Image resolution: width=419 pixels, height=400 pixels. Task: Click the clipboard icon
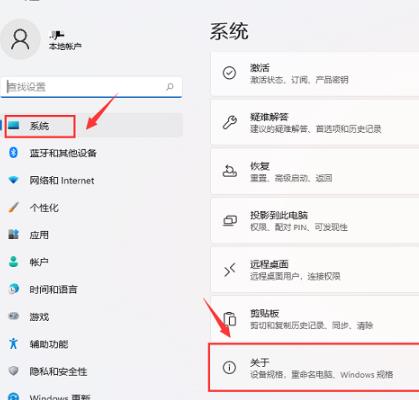coord(230,319)
